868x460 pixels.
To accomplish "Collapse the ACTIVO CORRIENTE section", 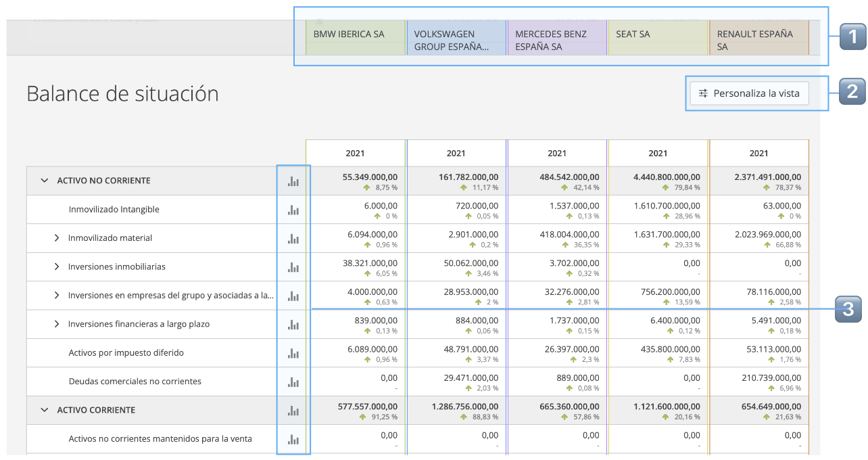I will pyautogui.click(x=45, y=410).
